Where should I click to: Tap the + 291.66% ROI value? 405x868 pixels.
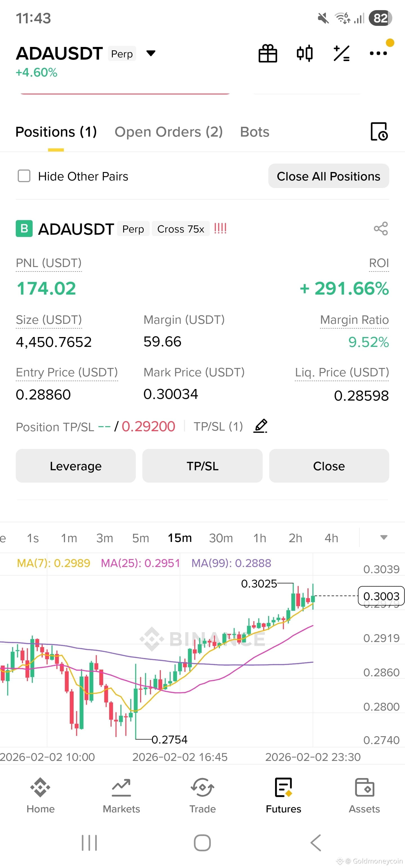tap(344, 288)
